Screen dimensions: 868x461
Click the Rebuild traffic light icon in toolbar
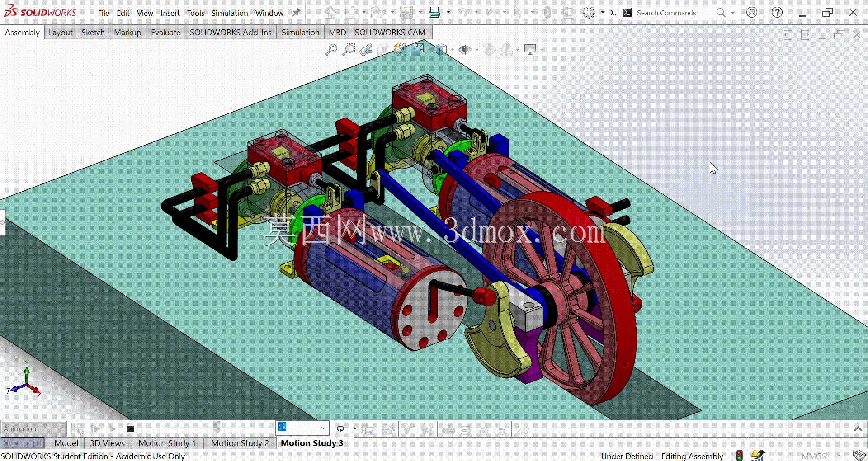coord(547,13)
